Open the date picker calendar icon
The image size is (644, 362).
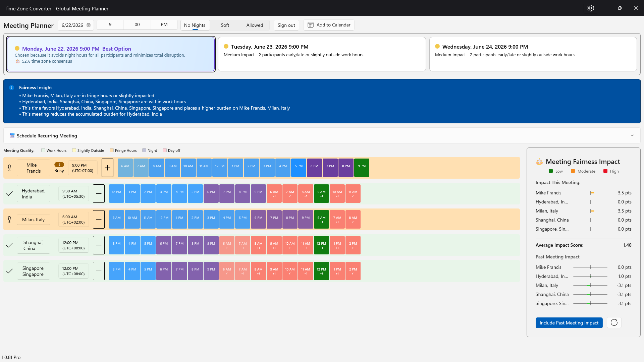89,25
